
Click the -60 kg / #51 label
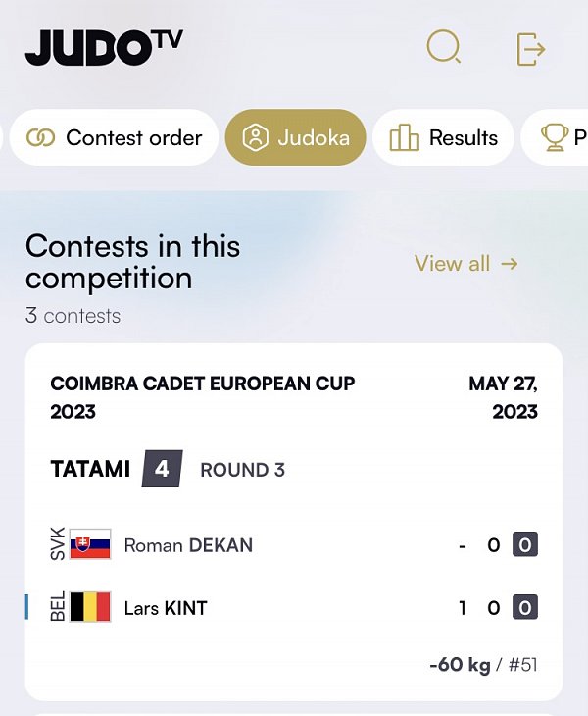tap(483, 665)
